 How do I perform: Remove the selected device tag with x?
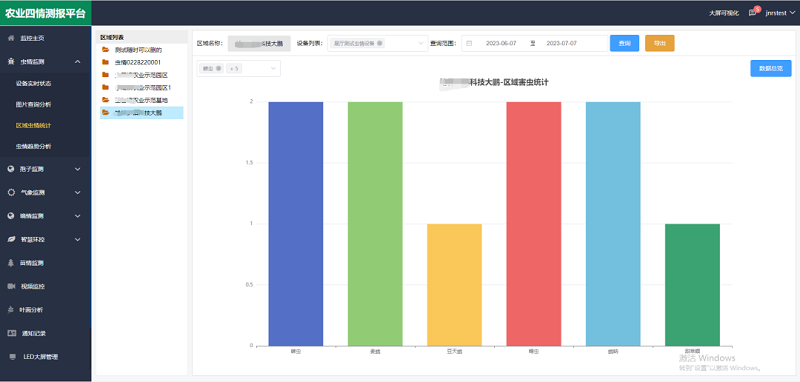[380, 43]
